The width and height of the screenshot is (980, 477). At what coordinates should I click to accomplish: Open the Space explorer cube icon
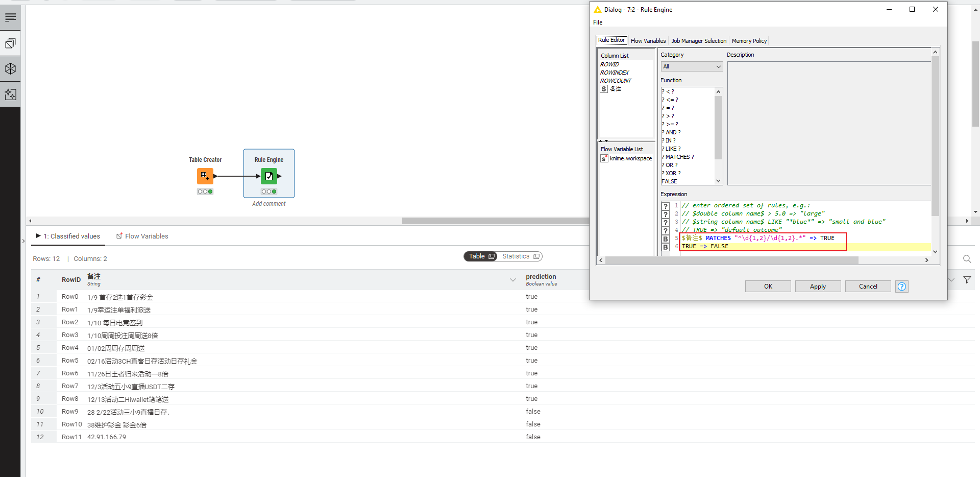pyautogui.click(x=10, y=69)
